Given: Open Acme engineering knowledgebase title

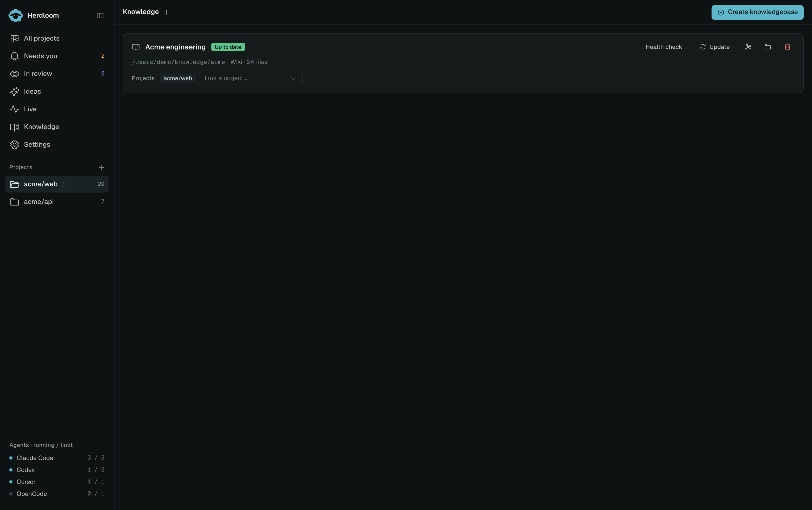Looking at the screenshot, I should point(175,47).
